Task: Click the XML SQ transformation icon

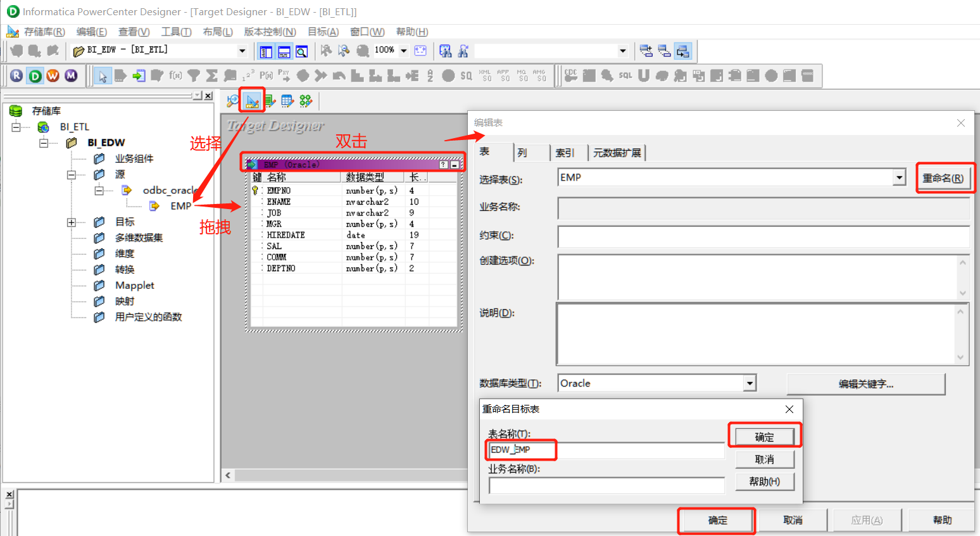Action: [x=485, y=76]
